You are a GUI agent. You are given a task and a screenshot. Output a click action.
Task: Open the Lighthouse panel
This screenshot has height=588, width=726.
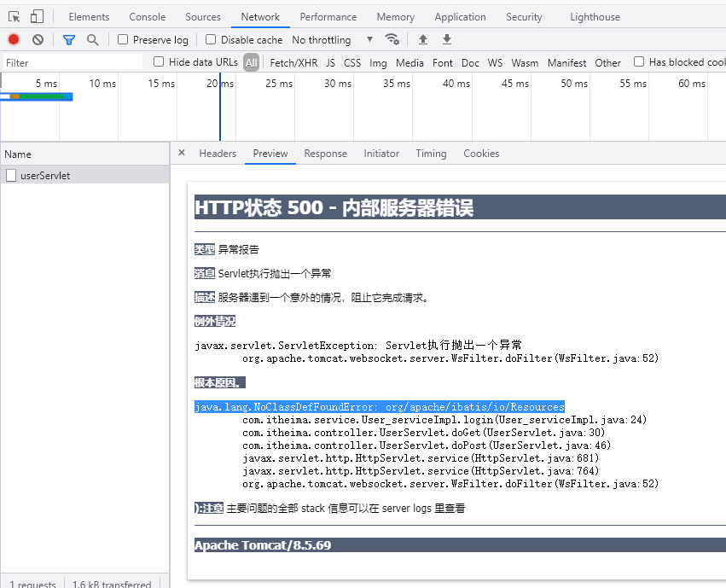595,17
